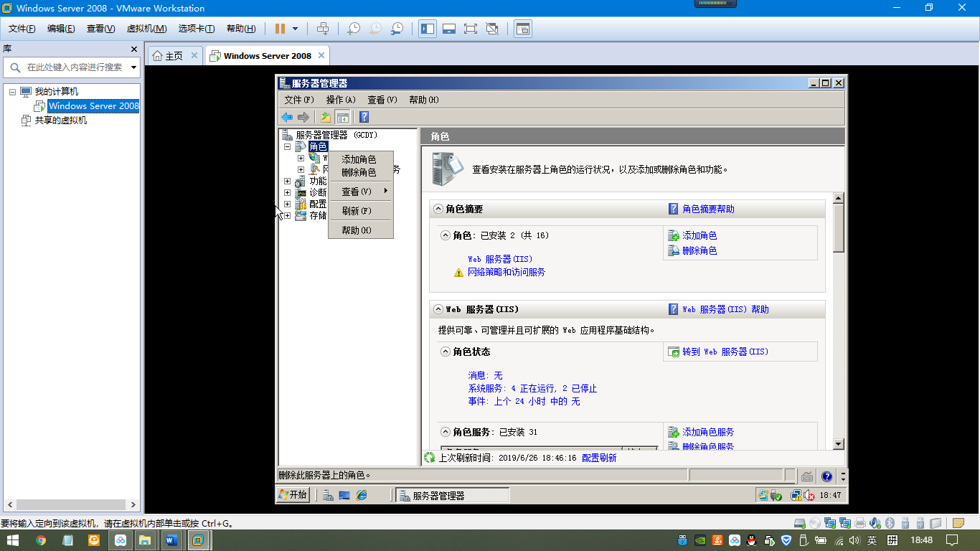Click the VMware hard disk device icon
Viewport: 980px width, 551px height.
[x=800, y=523]
